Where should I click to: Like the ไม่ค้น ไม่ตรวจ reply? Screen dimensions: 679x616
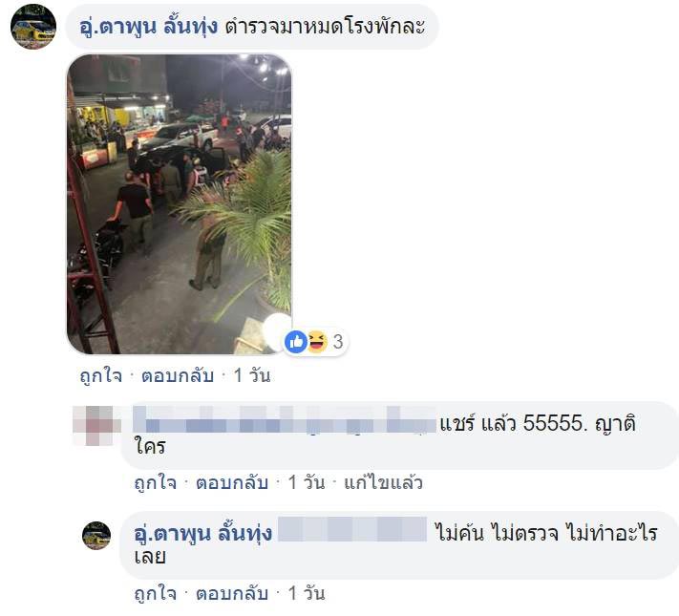[x=156, y=593]
